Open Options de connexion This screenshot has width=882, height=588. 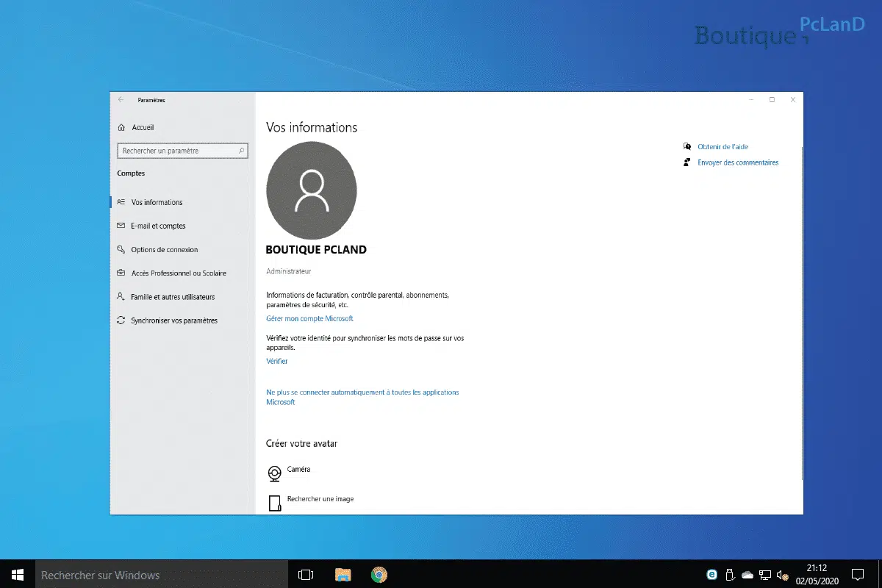tap(164, 249)
